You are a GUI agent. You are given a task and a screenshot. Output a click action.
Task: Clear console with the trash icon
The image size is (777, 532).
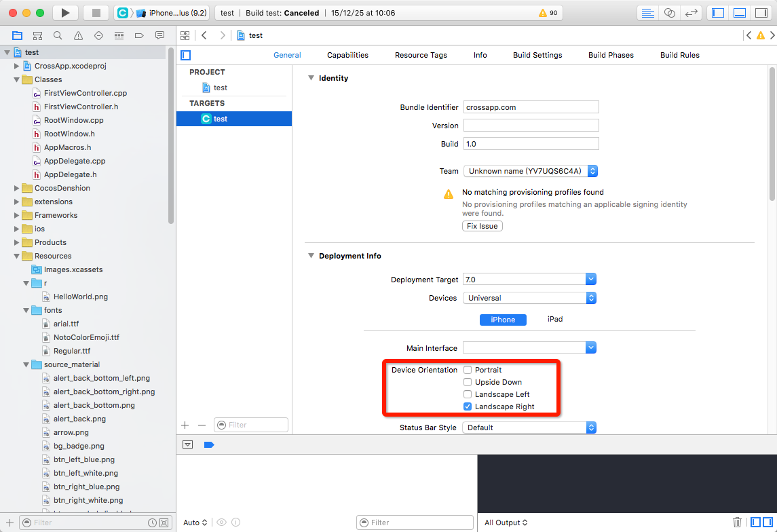[x=737, y=522]
